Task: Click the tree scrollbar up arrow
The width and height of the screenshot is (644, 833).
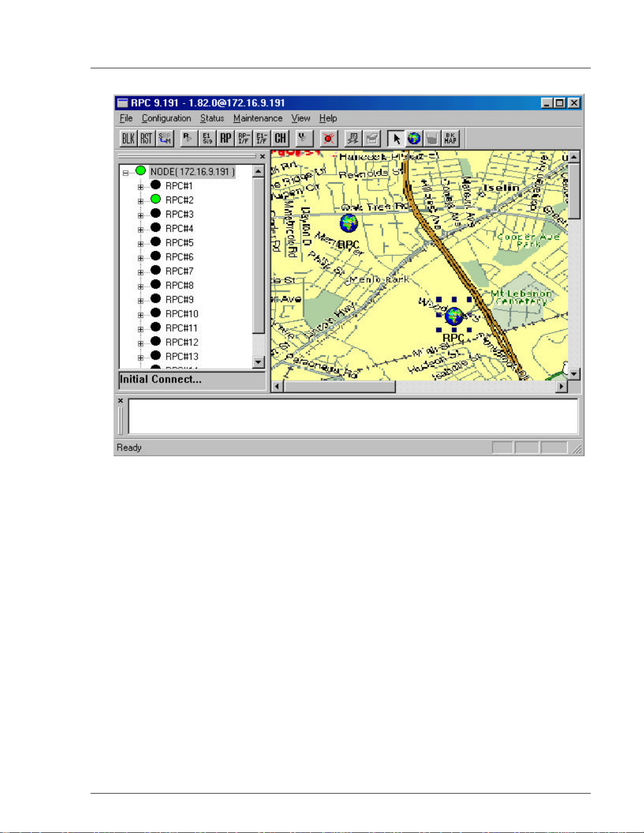Action: tap(258, 172)
